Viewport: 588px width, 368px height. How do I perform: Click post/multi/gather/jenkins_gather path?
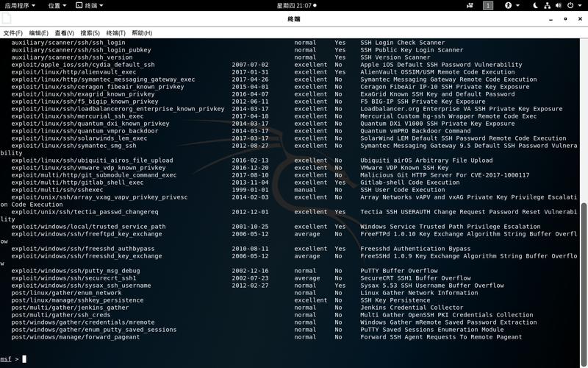click(70, 308)
